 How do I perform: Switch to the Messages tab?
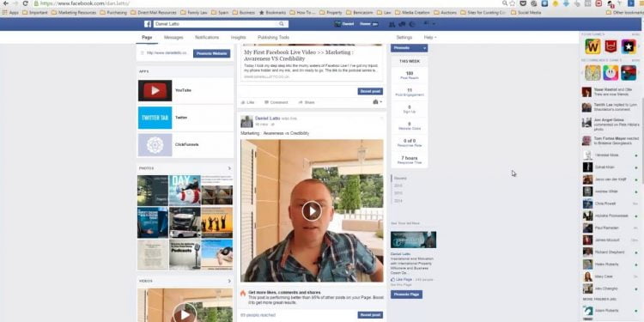(x=173, y=38)
